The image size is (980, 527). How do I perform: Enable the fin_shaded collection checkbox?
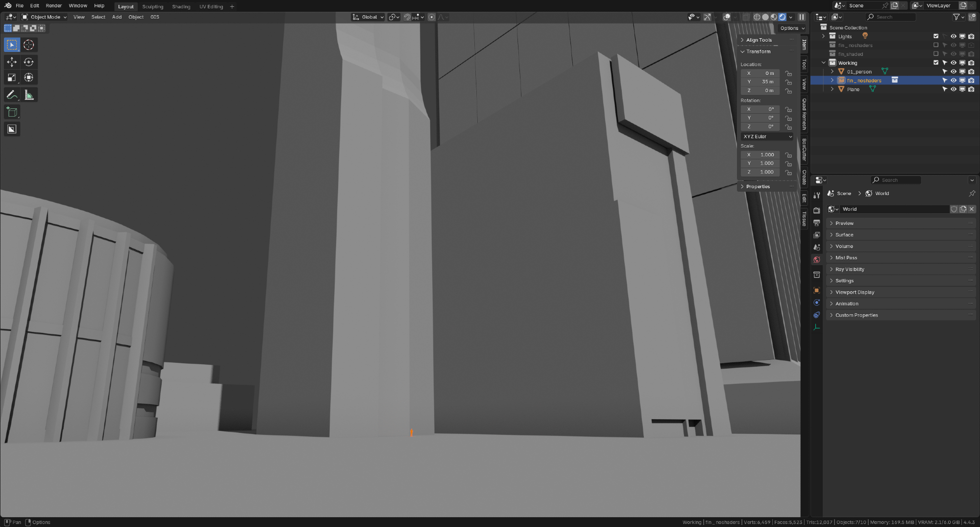pyautogui.click(x=935, y=54)
